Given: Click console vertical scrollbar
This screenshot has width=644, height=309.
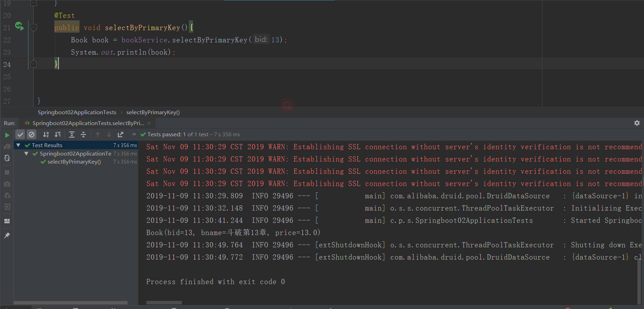Looking at the screenshot, I should 640,282.
